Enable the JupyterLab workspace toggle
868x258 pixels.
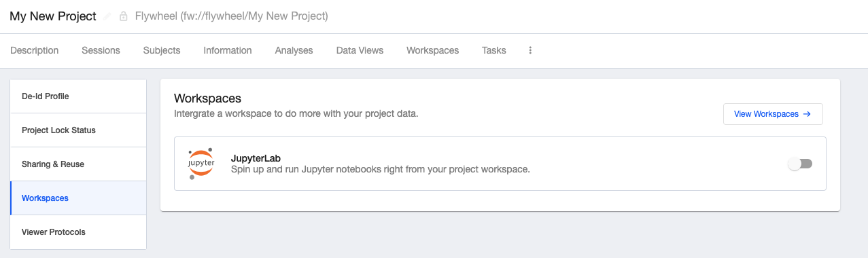tap(800, 164)
